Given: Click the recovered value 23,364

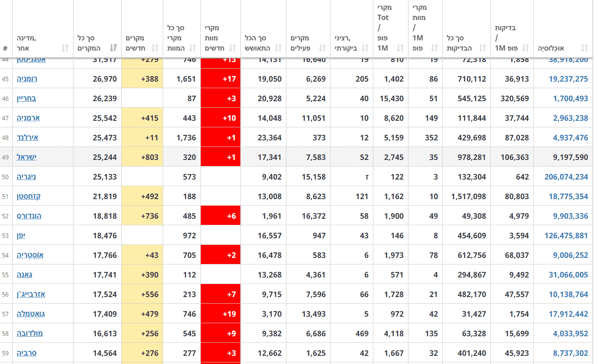Looking at the screenshot, I should pos(270,138).
